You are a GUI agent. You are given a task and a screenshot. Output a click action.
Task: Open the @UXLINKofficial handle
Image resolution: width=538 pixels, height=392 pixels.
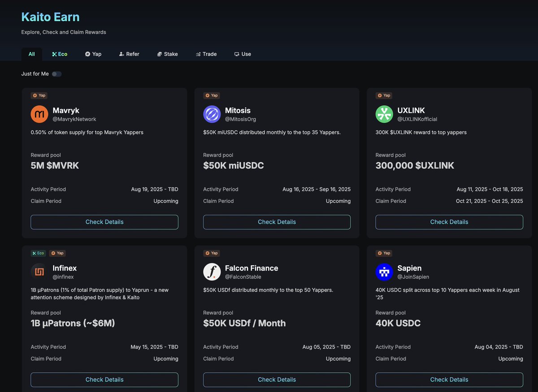(417, 119)
